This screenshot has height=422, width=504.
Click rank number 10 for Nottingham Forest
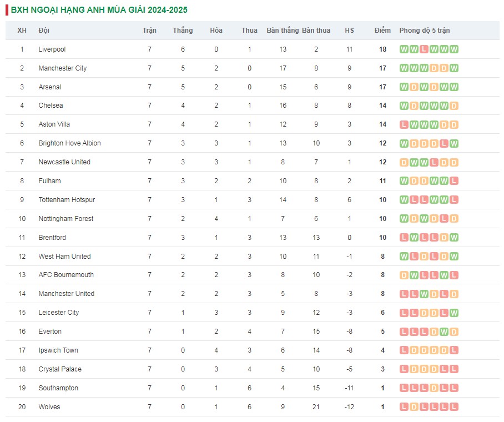[22, 219]
